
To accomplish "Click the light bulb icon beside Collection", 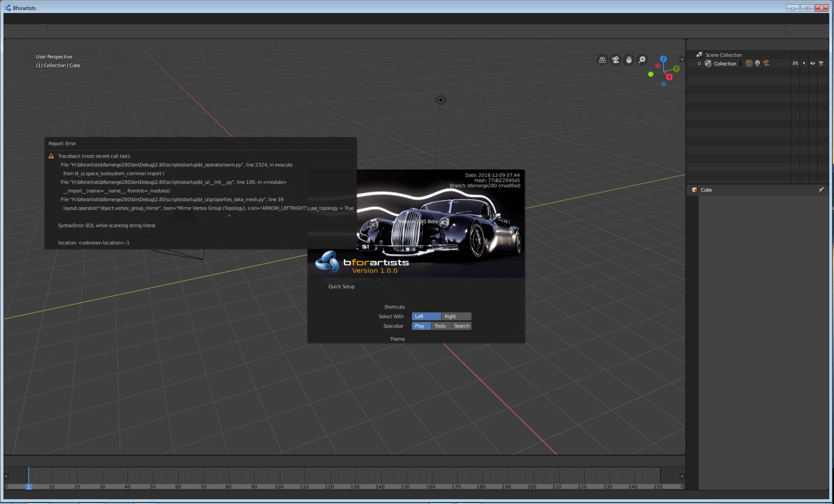I will click(757, 63).
